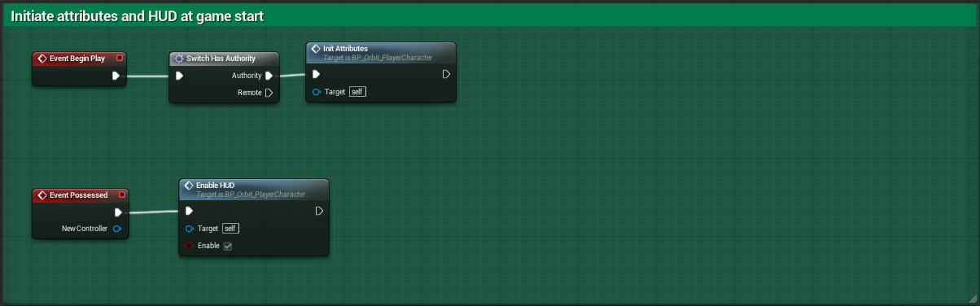
Task: Toggle the Enable checkbox on Enable HUD
Action: pos(228,246)
